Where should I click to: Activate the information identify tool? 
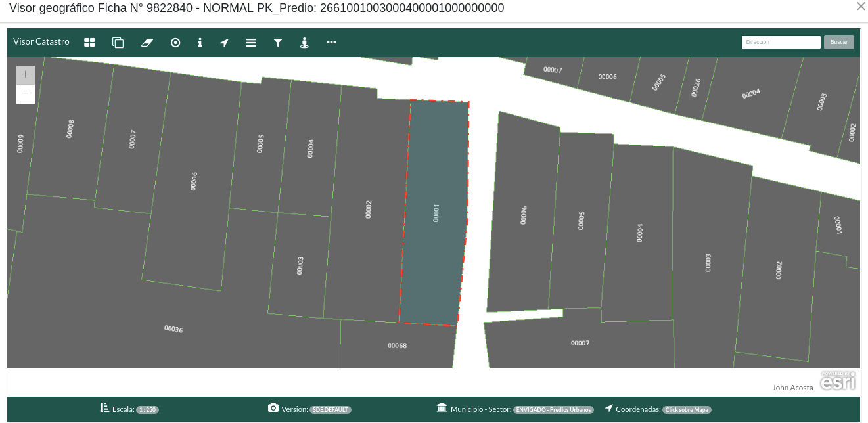[200, 43]
